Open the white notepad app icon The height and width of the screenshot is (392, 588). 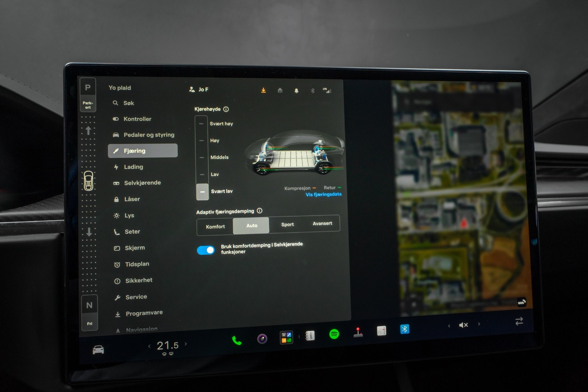click(381, 331)
